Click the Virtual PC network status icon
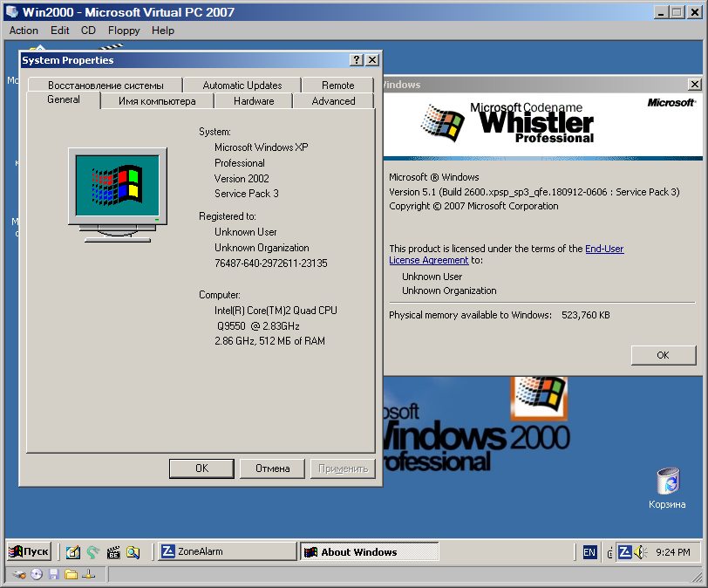Viewport: 708px width, 588px height. click(x=89, y=574)
